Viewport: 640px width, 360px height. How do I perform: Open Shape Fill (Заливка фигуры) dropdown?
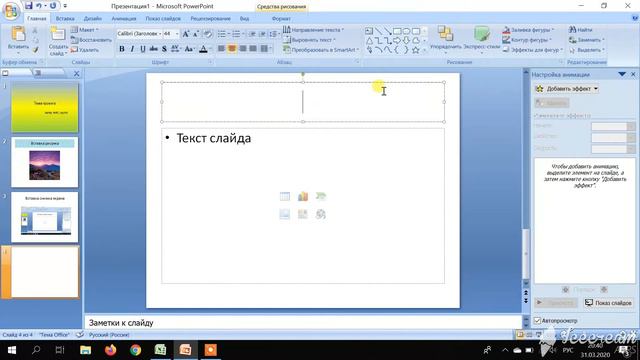[529, 30]
